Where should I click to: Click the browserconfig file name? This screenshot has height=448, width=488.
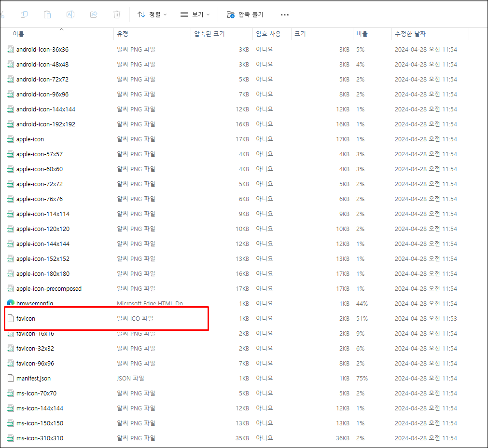click(x=35, y=303)
